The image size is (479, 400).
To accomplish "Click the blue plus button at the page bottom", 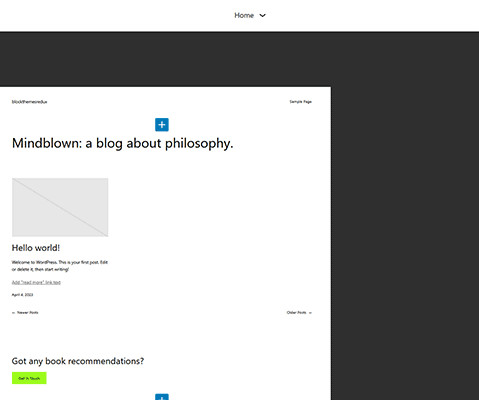I will [162, 397].
